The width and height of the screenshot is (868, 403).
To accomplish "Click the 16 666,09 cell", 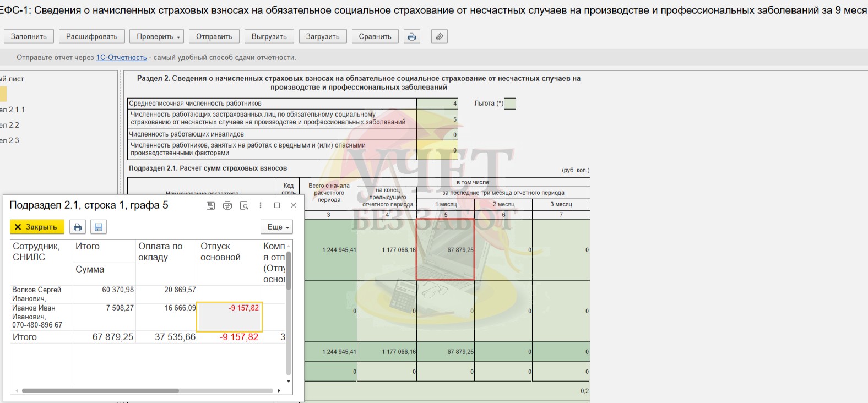I will [x=166, y=317].
